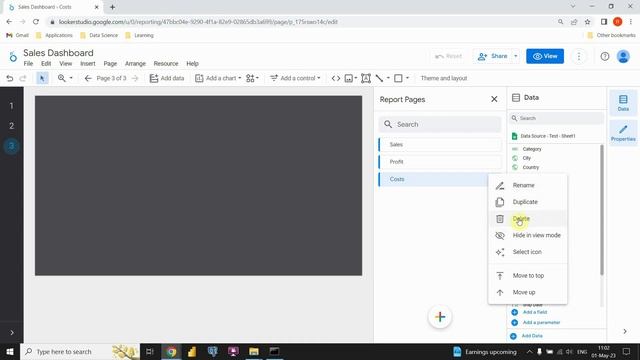Open Theme and layout panel
Viewport: 640px width, 360px height.
pyautogui.click(x=444, y=78)
